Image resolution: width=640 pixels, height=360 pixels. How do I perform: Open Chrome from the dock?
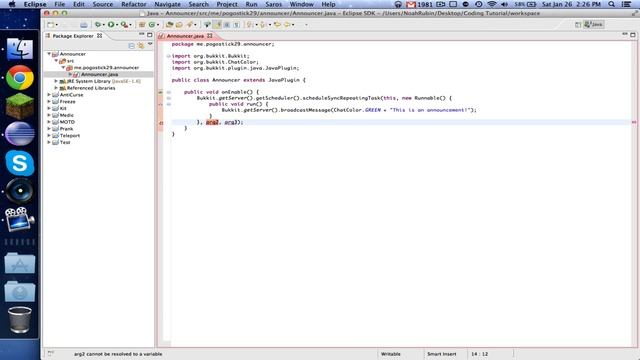(20, 78)
